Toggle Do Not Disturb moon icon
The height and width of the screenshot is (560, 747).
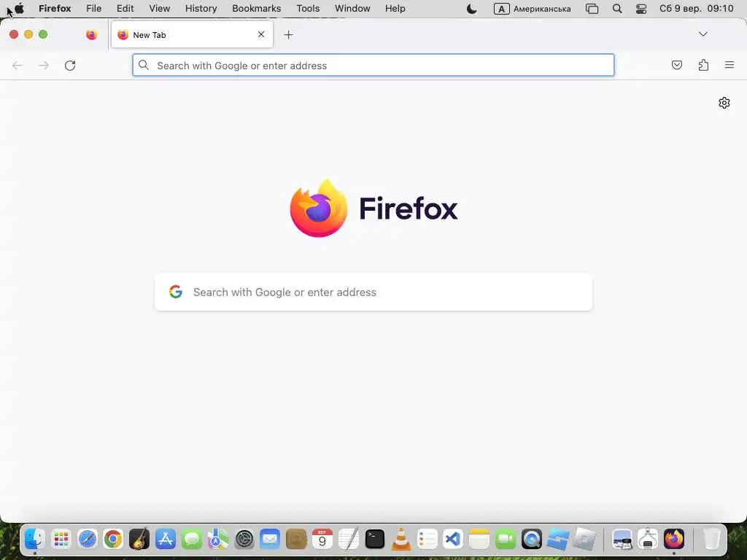472,9
